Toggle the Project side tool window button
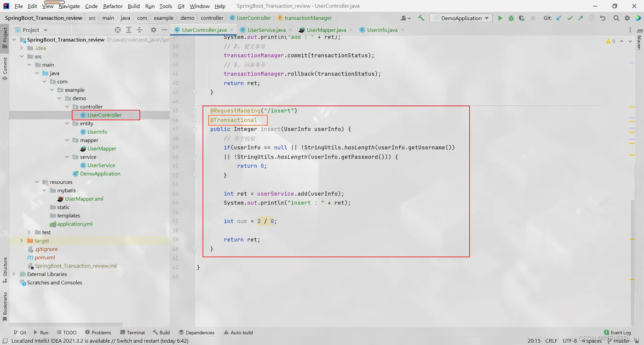Viewport: 644px width, 345px height. pos(5,38)
